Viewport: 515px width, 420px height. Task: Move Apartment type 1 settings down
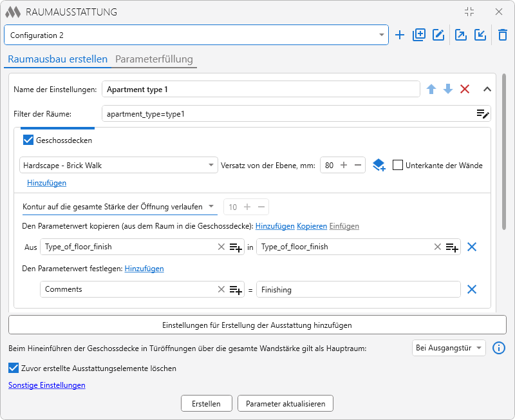tap(448, 89)
